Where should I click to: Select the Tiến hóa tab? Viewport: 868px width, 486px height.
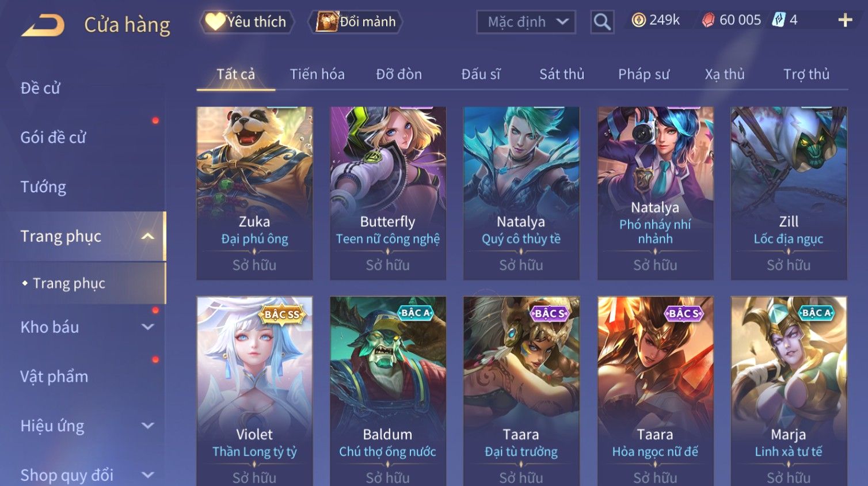pos(317,74)
